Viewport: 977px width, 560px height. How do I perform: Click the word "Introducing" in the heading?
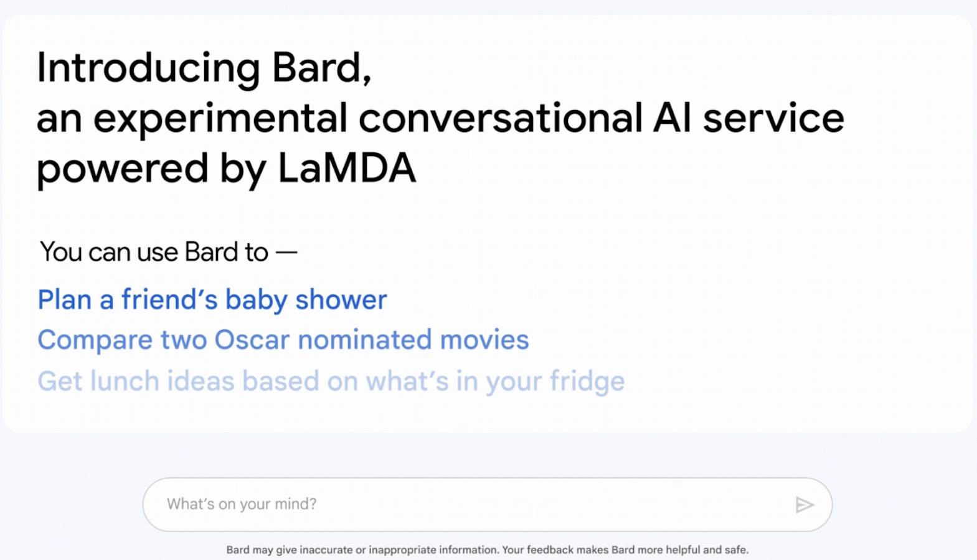pos(148,67)
